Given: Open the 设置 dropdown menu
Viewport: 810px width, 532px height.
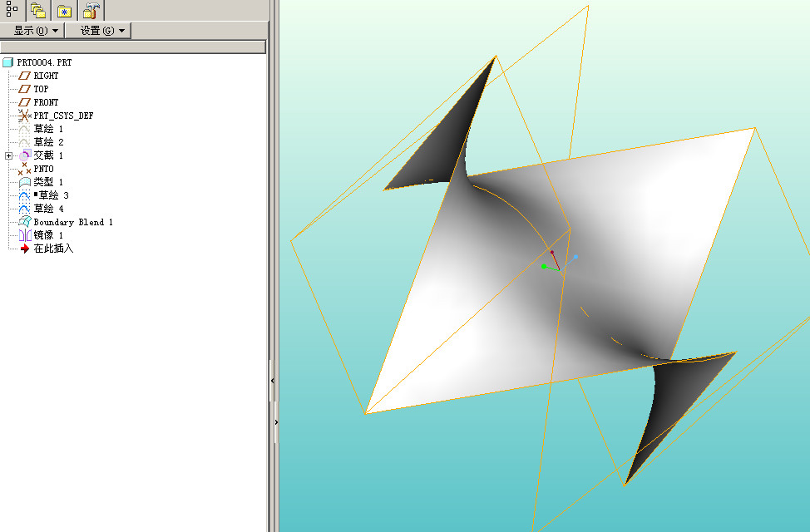Looking at the screenshot, I should 98,31.
